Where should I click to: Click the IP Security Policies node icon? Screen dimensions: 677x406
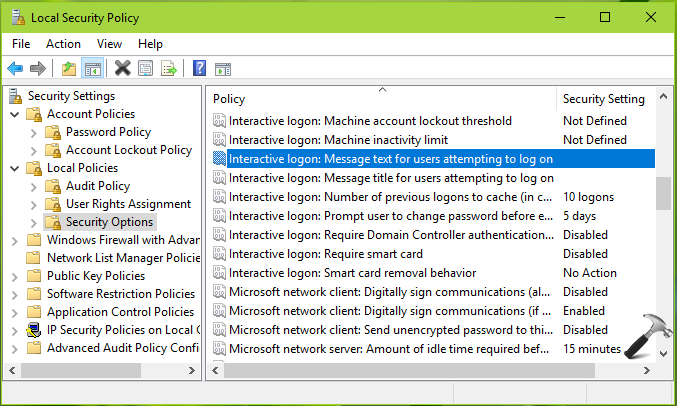pos(34,330)
